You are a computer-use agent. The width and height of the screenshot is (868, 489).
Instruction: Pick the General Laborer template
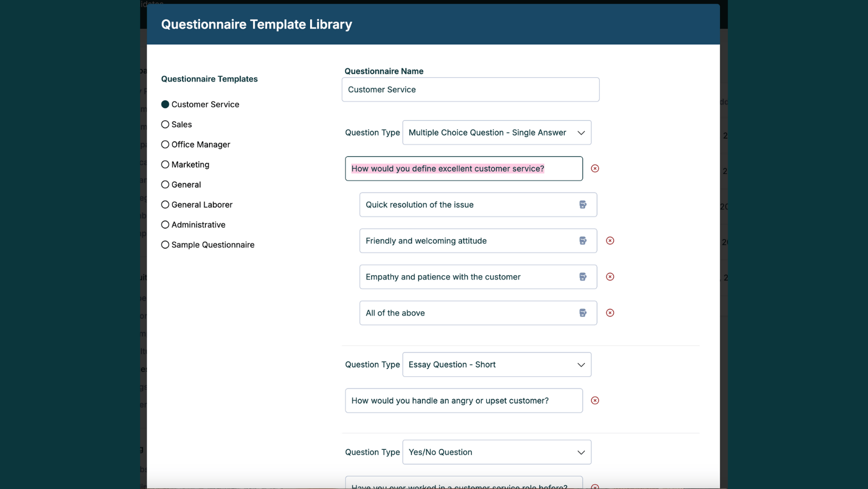165,205
